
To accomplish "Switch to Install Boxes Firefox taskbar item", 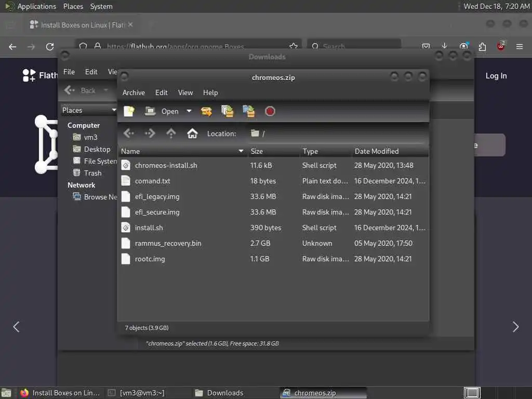I will pos(60,393).
